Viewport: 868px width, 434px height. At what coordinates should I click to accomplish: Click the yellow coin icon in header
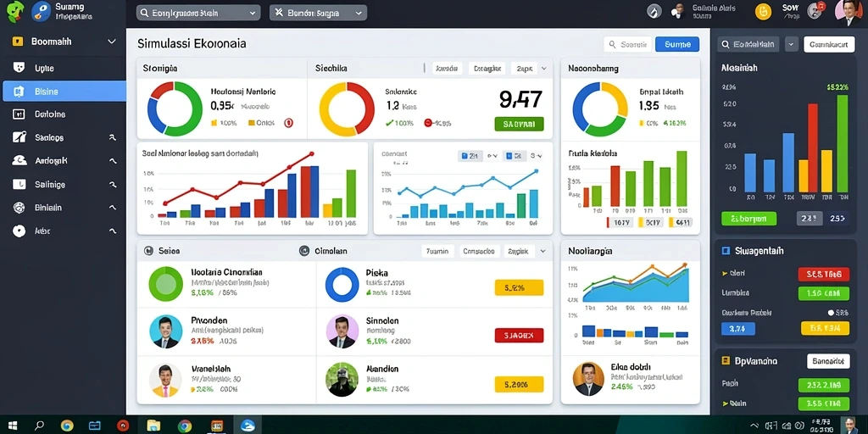[764, 12]
